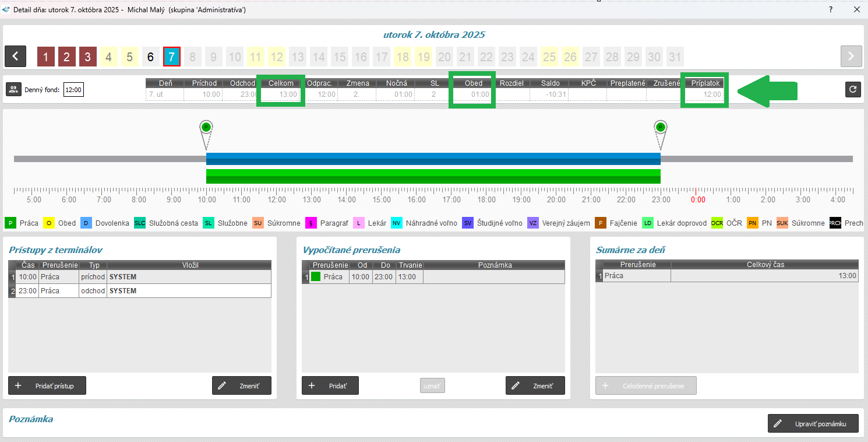Image resolution: width=868 pixels, height=442 pixels.
Task: Click the arrival pin marker at 10:00
Action: click(206, 128)
